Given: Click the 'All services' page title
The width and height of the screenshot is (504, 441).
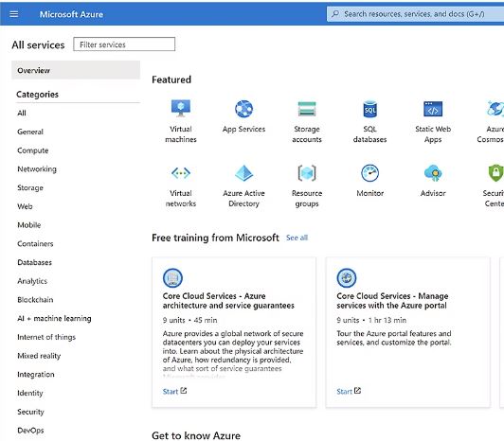Looking at the screenshot, I should point(38,44).
